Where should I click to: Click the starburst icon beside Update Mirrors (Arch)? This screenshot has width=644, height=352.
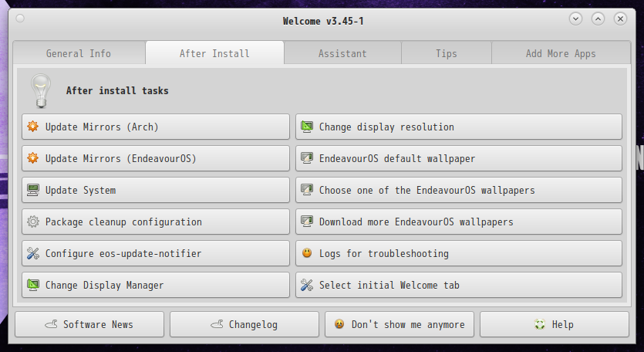click(x=33, y=127)
